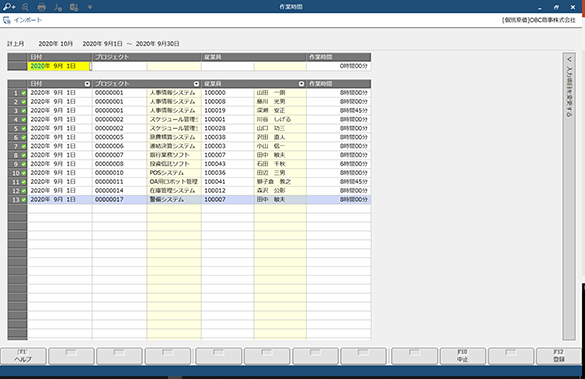Image resolution: width=585 pixels, height=379 pixels.
Task: Click the green check icon on row 9
Action: click(24, 164)
